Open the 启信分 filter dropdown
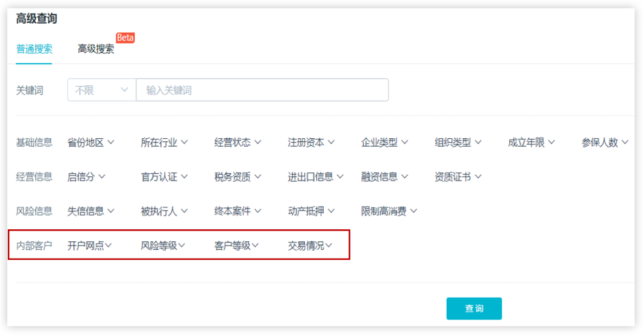The width and height of the screenshot is (644, 336). tap(86, 177)
